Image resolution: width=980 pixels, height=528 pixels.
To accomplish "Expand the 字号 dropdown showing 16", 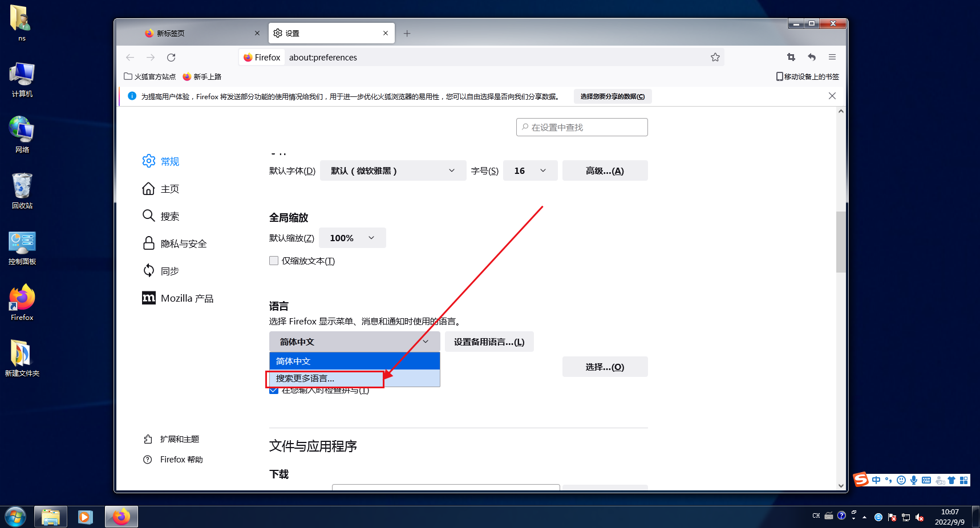I will pyautogui.click(x=530, y=170).
